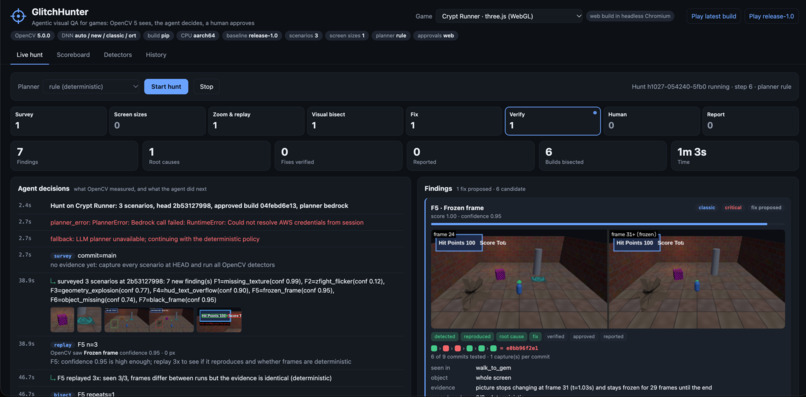The height and width of the screenshot is (397, 806).
Task: Click the reproduced status chip
Action: click(x=477, y=337)
